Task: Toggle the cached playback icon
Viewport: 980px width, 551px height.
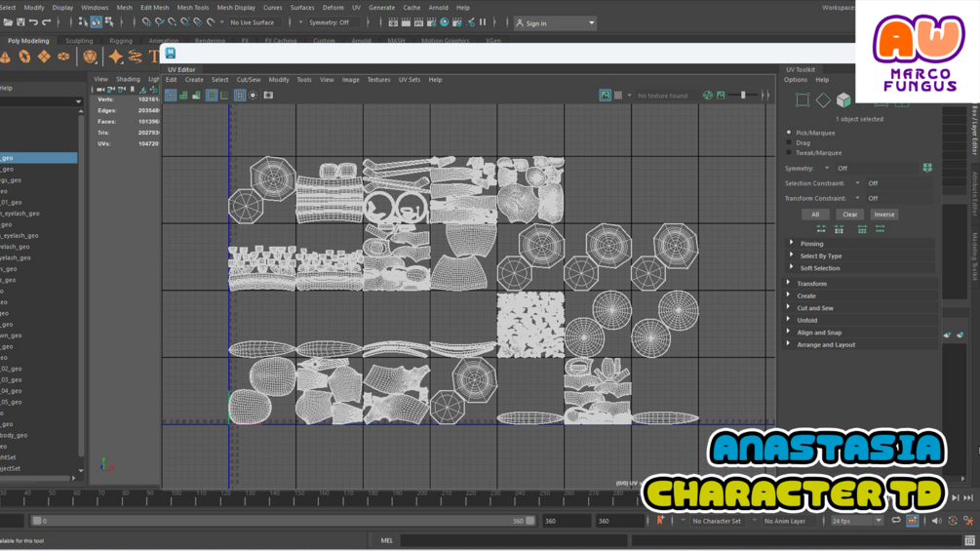Action: point(913,521)
